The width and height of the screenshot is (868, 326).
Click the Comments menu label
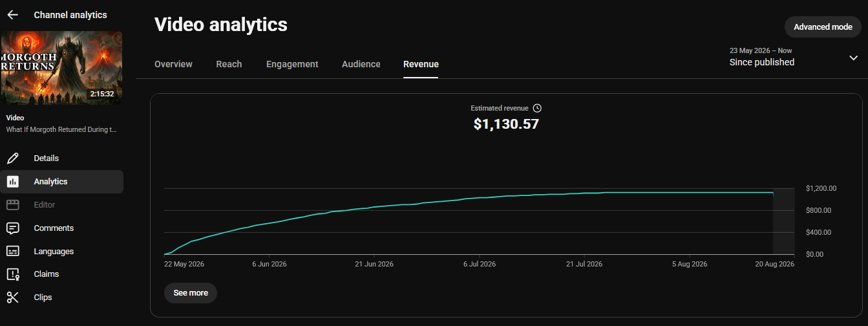(54, 228)
